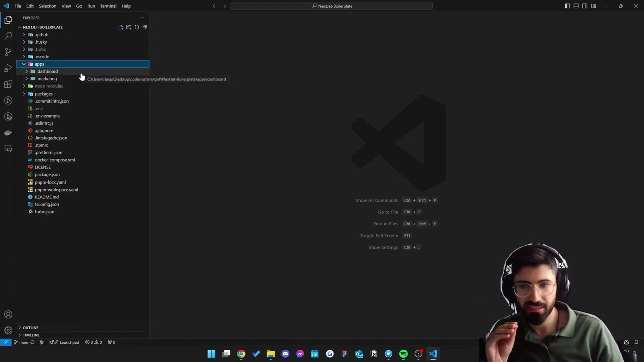Open the Extensions view
This screenshot has width=644, height=362.
click(8, 84)
